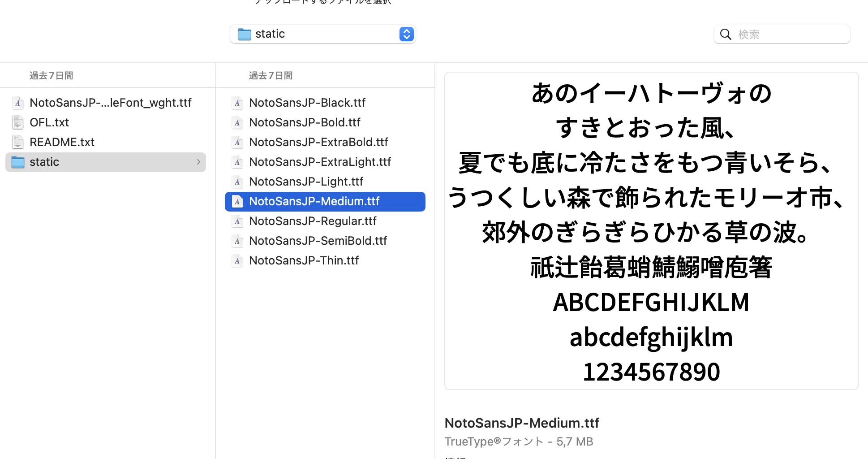Select NotoSansJP-Light.ttf
The image size is (868, 459).
click(325, 182)
